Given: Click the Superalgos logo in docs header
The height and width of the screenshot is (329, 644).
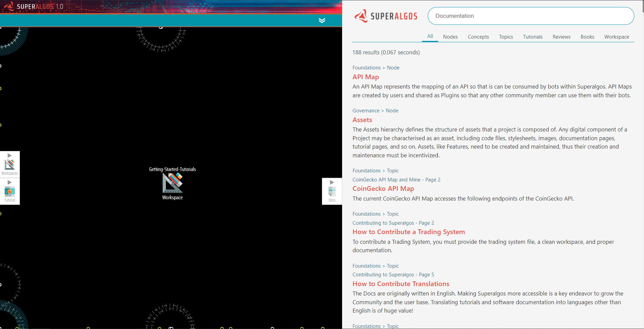Looking at the screenshot, I should 386,16.
